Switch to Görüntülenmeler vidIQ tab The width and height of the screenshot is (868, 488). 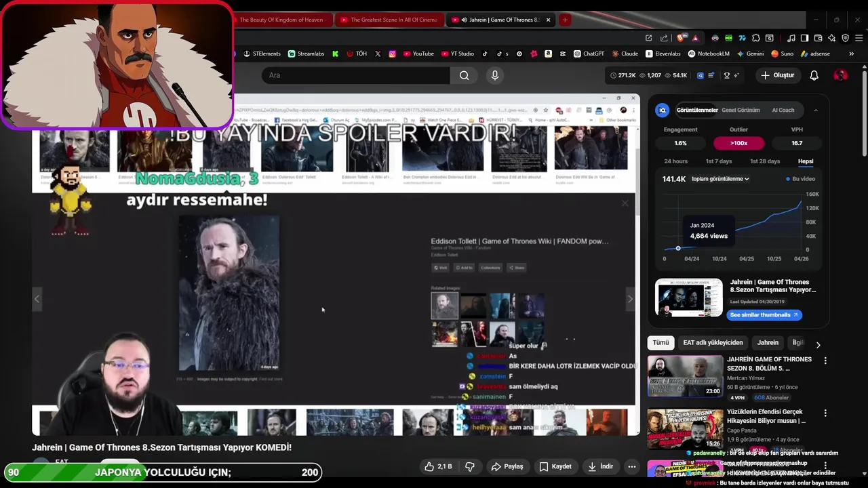(697, 110)
